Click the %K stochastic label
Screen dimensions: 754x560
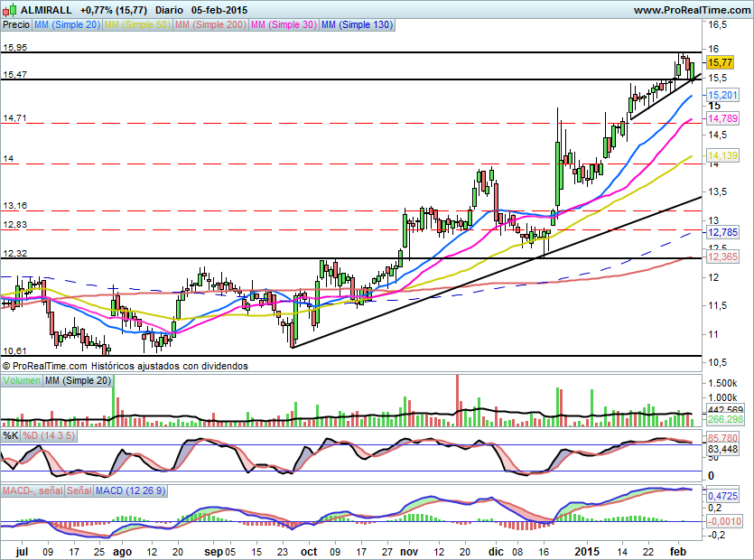[11, 435]
